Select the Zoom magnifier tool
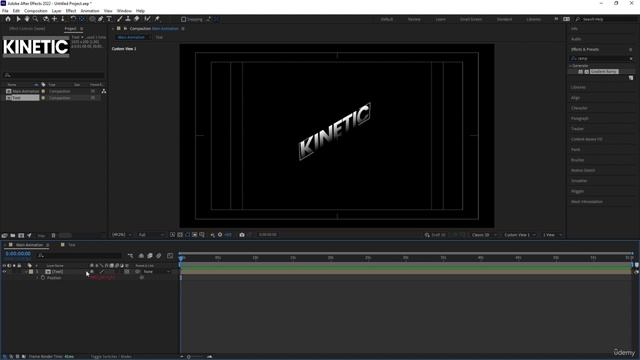 pos(36,19)
